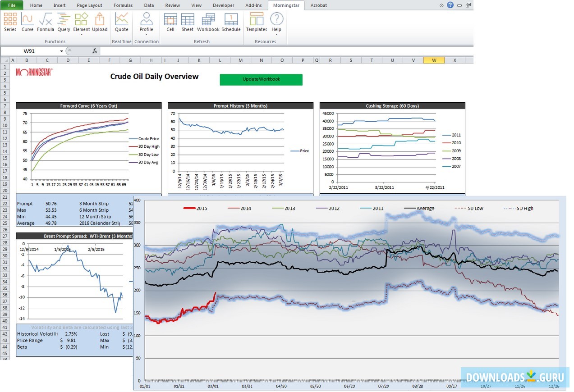
Task: Launch the Query function tool
Action: click(x=64, y=23)
